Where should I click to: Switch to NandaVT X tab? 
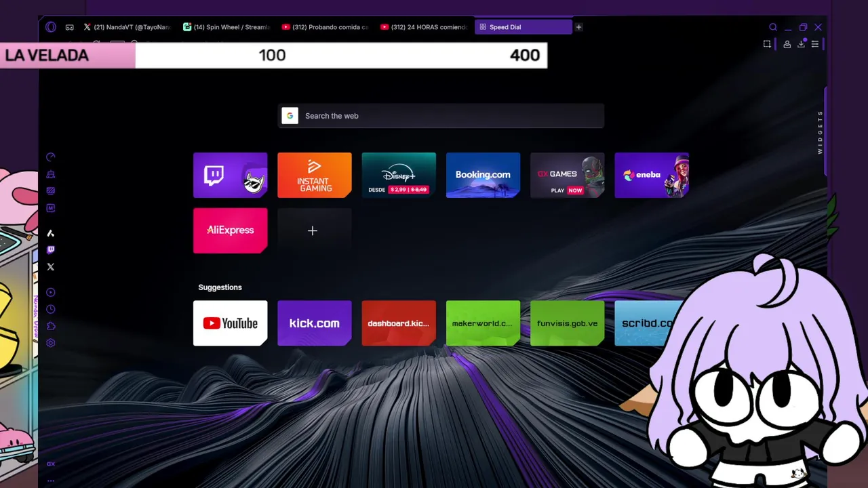tap(126, 27)
